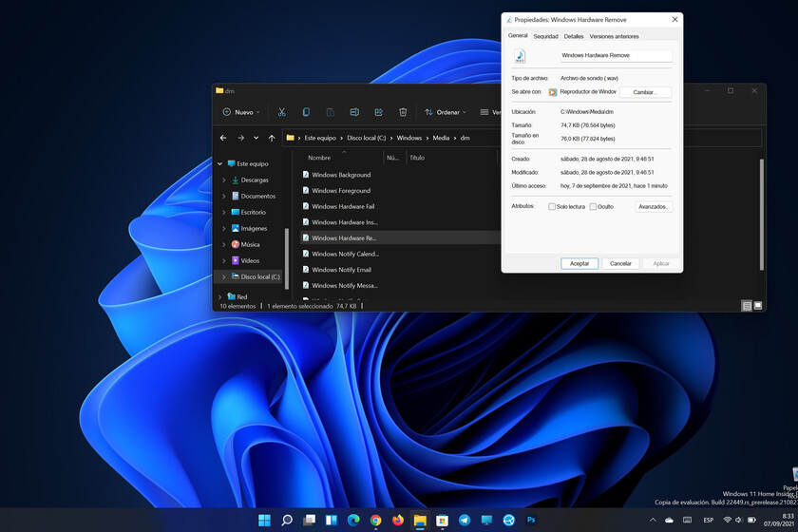Go forward with the right arrow in Explorer
The height and width of the screenshot is (532, 798).
(240, 138)
